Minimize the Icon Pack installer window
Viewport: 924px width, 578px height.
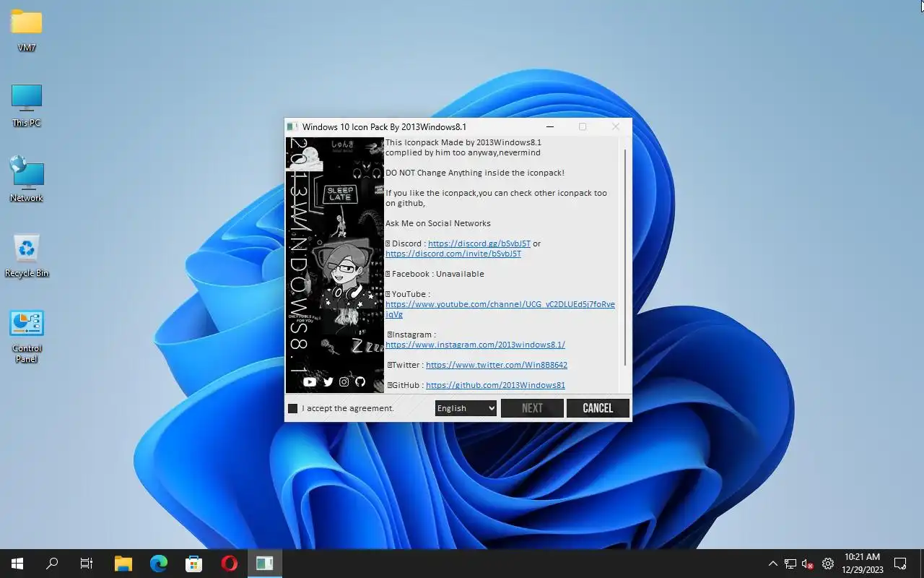coord(550,127)
